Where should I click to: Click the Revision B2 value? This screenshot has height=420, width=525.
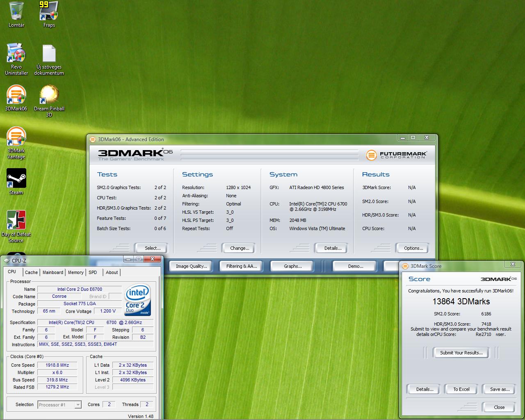[x=143, y=337]
